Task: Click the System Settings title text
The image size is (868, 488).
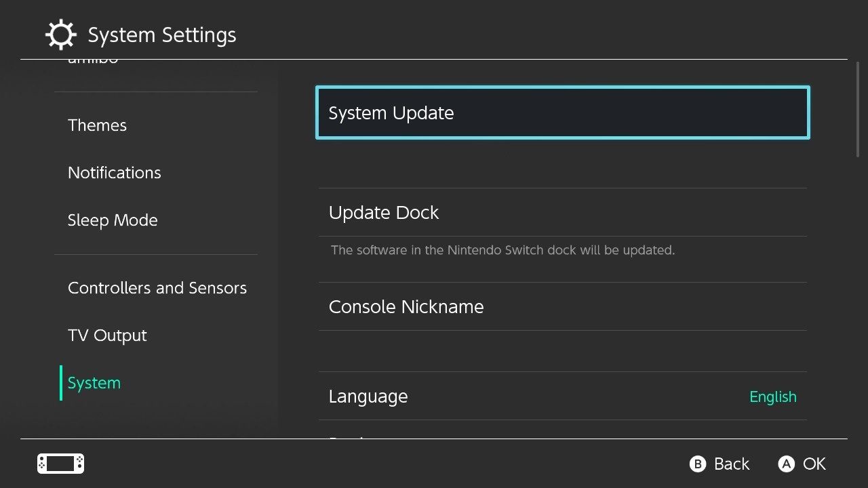Action: point(161,35)
